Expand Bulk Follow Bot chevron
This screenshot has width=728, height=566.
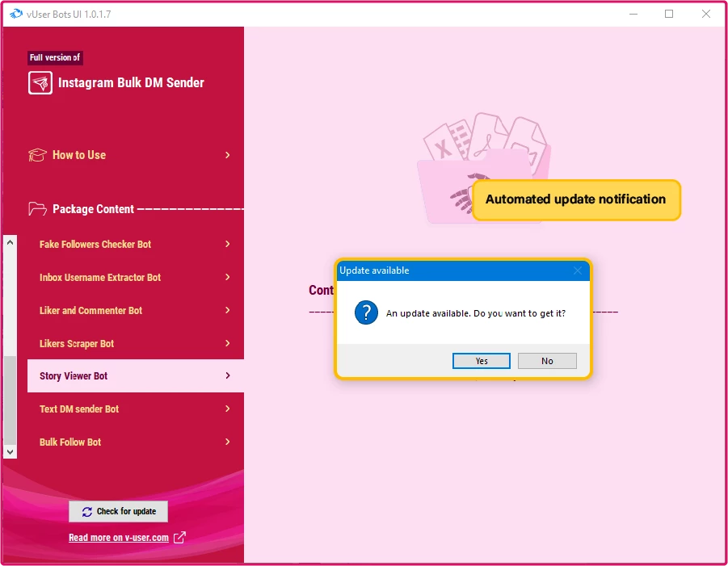[x=228, y=442]
